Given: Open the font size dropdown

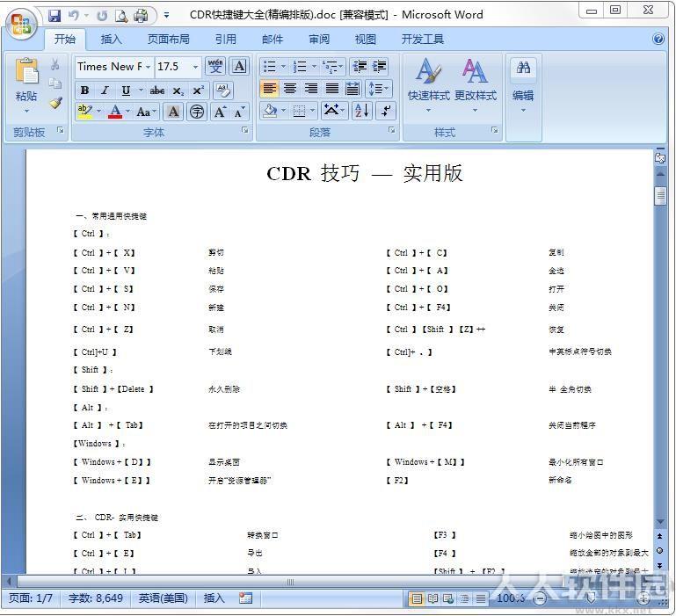Looking at the screenshot, I should point(195,67).
